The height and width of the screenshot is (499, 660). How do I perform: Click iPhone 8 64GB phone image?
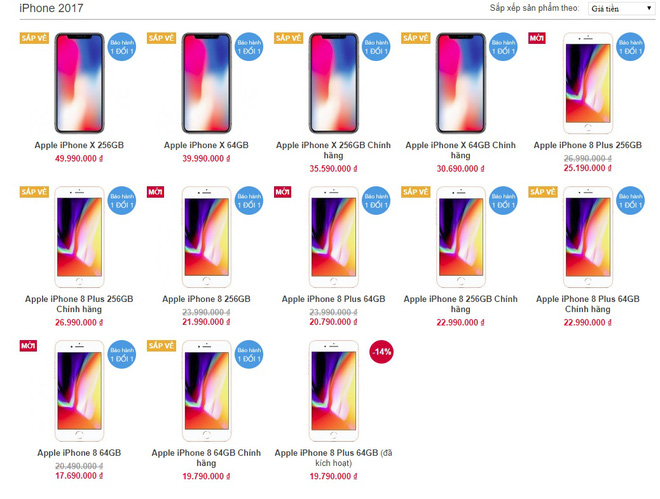(x=79, y=391)
